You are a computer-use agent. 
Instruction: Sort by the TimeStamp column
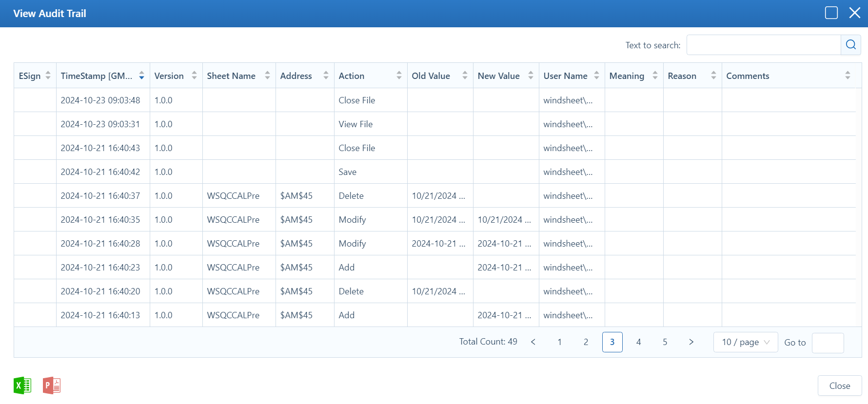141,76
